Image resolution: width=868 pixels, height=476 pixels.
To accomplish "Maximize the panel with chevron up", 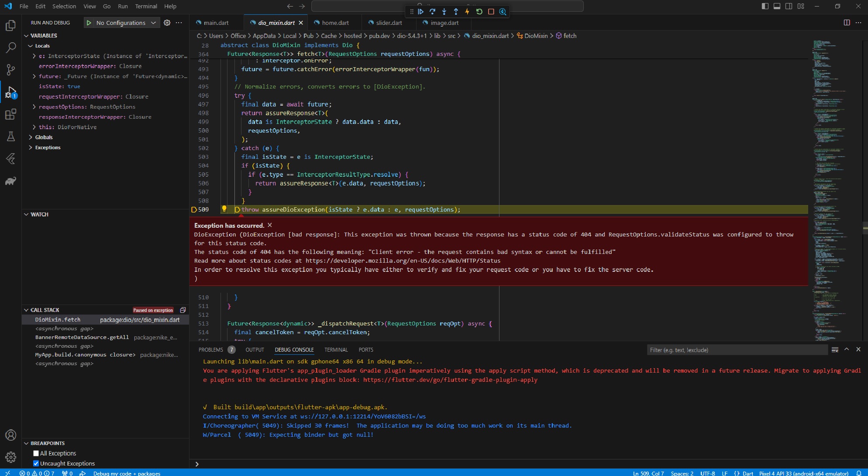I will 847,349.
